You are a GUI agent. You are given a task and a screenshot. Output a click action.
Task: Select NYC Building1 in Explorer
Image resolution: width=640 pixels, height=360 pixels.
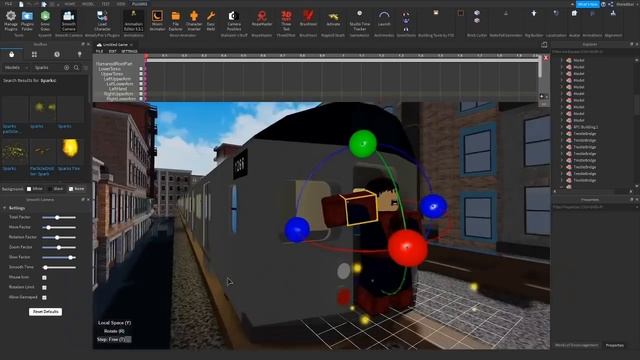[x=585, y=127]
